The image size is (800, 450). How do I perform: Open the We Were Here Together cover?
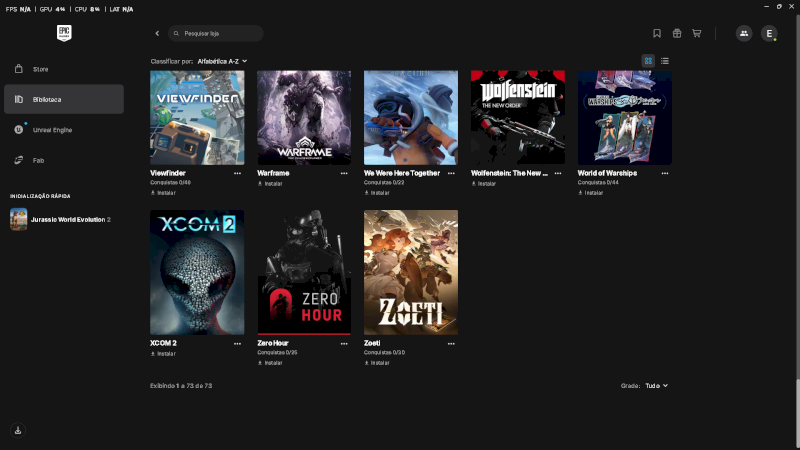click(411, 117)
